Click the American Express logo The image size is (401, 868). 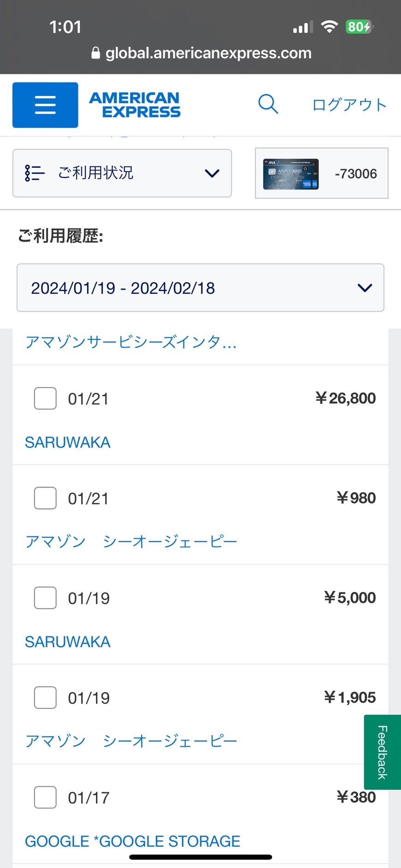135,105
